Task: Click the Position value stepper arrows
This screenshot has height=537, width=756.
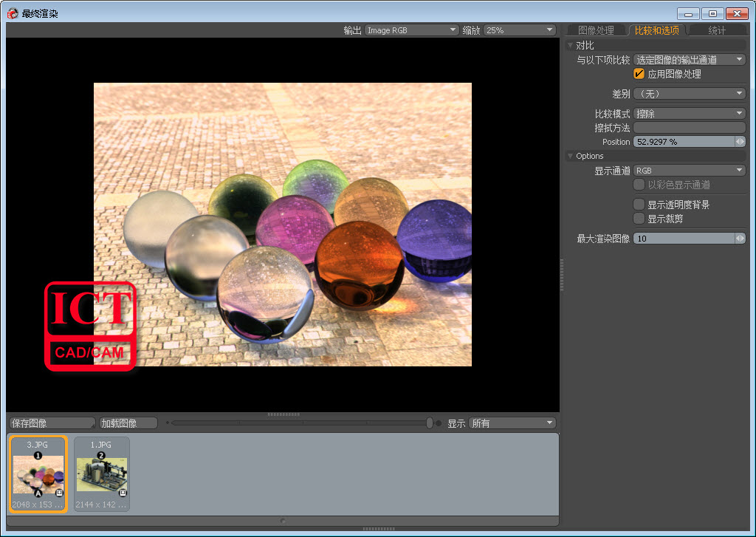Action: pos(740,142)
